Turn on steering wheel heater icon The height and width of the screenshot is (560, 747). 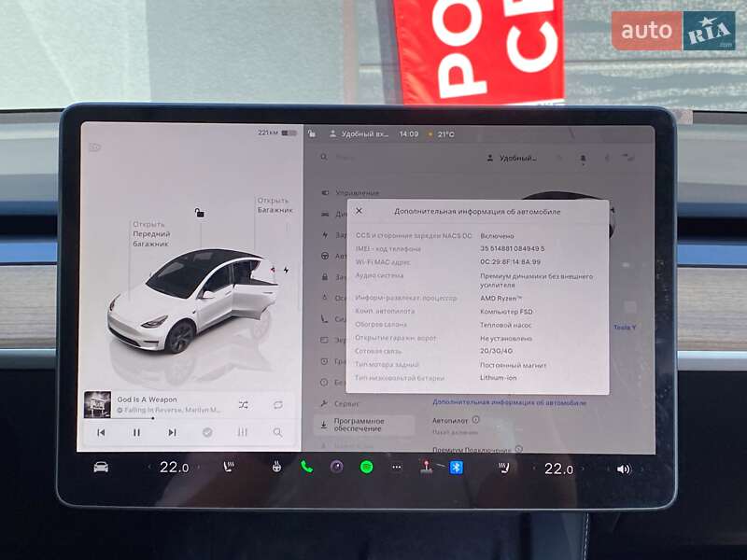point(276,468)
